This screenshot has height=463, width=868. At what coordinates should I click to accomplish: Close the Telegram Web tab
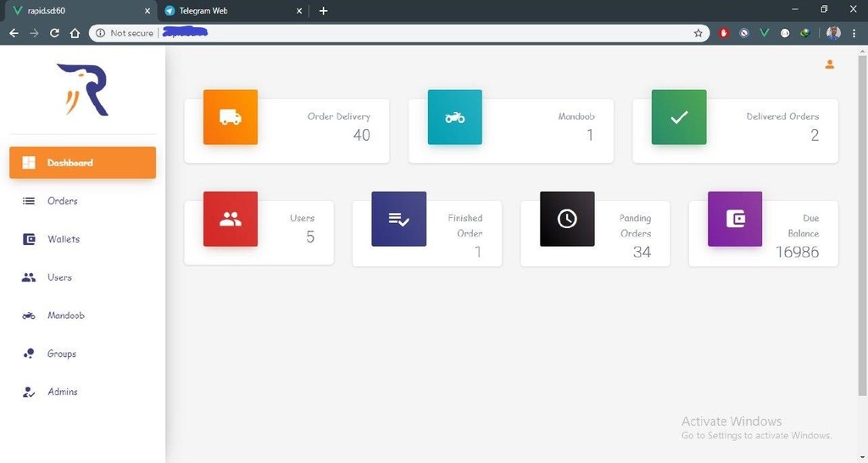(x=299, y=10)
